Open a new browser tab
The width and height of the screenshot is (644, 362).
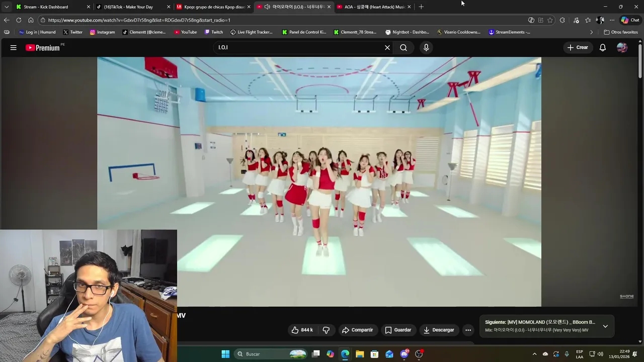coord(421,7)
